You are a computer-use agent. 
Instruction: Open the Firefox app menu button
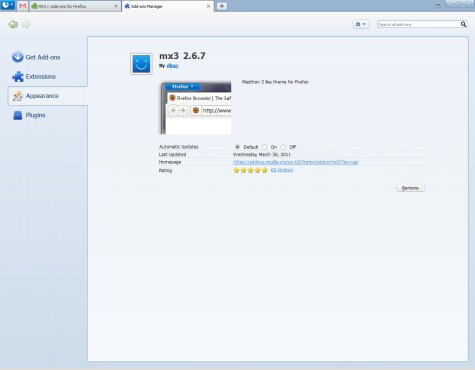(x=7, y=5)
